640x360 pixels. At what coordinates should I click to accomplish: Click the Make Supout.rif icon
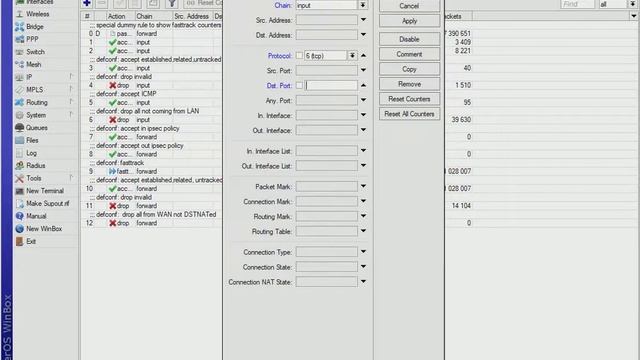[19, 204]
